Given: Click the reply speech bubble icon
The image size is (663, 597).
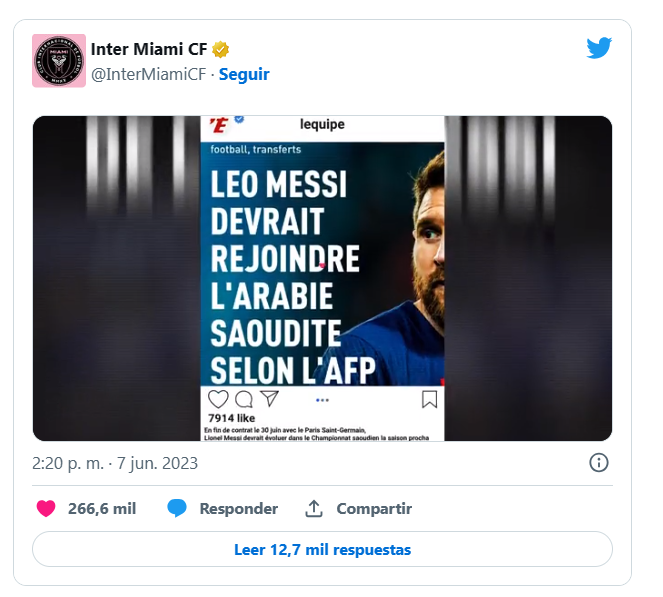Looking at the screenshot, I should click(177, 508).
